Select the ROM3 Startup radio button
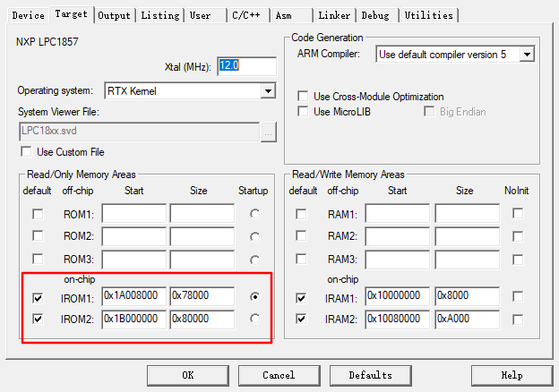Screen dimensions: 559x392 [254, 260]
